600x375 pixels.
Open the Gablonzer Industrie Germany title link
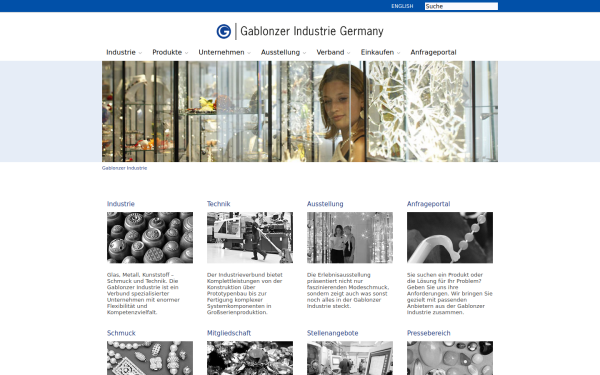point(311,31)
